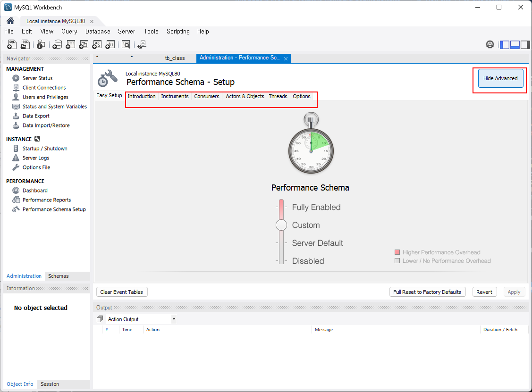Open the Server menu
Image resolution: width=532 pixels, height=392 pixels.
(127, 32)
